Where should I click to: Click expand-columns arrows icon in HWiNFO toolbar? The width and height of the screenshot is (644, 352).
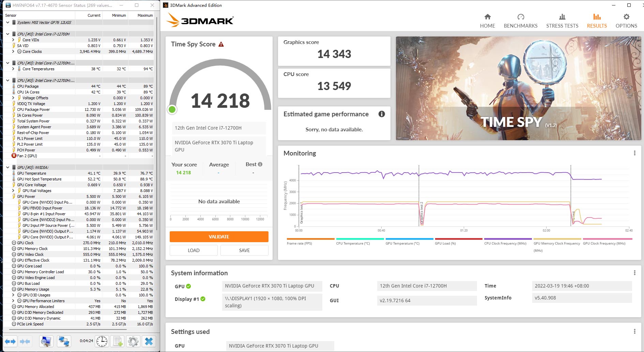click(10, 341)
